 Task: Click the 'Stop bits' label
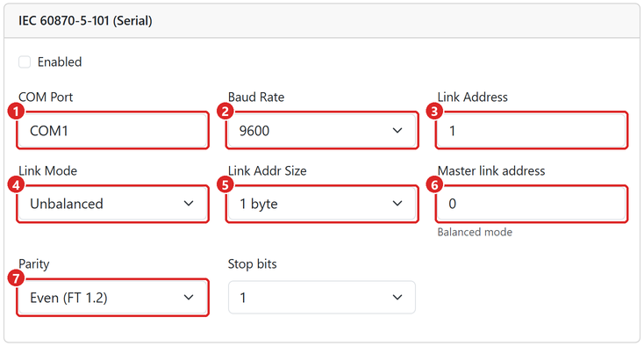tap(253, 263)
